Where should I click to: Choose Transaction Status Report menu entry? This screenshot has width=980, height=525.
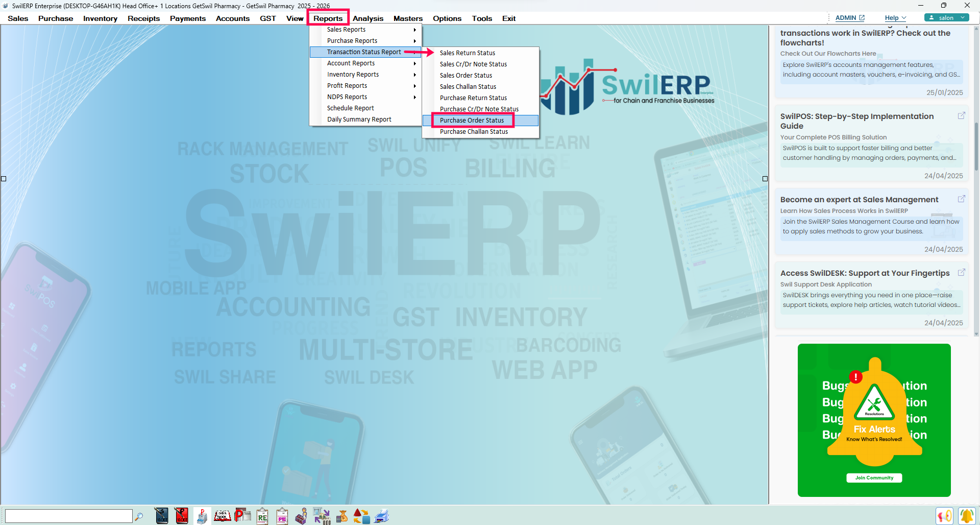coord(365,52)
